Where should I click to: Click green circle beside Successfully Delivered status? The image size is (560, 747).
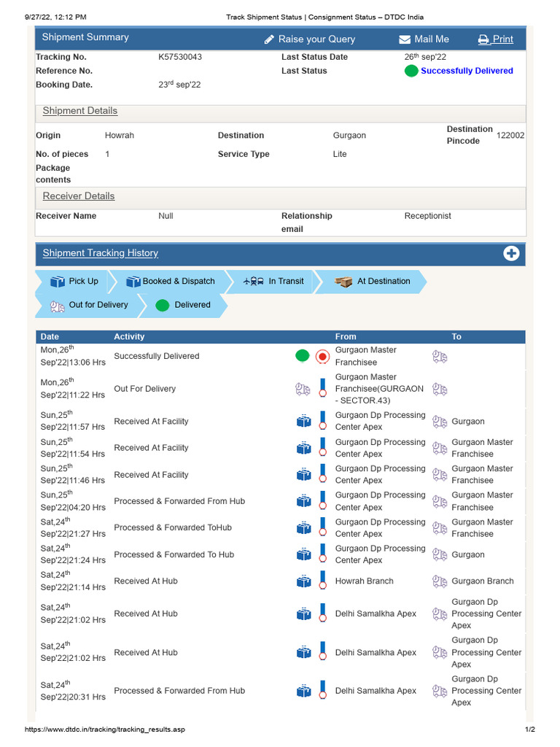(411, 71)
